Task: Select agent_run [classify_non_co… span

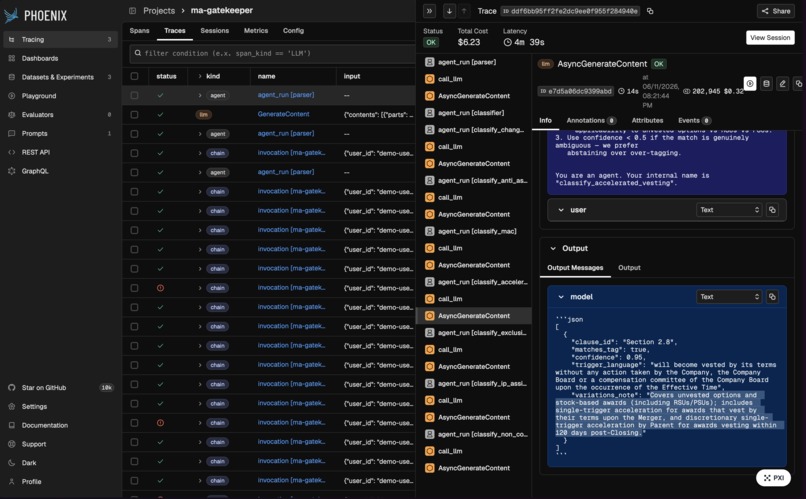Action: 473,434
